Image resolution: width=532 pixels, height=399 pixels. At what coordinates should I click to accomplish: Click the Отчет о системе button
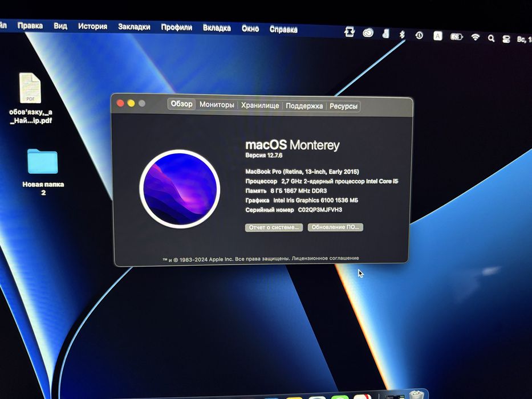pyautogui.click(x=274, y=227)
